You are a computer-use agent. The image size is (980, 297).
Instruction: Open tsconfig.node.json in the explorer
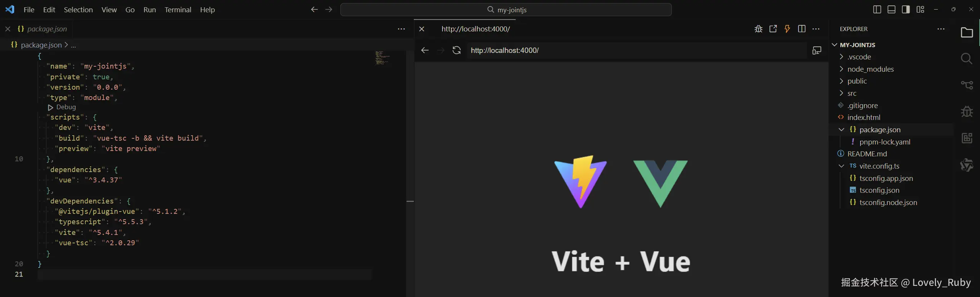(888, 202)
